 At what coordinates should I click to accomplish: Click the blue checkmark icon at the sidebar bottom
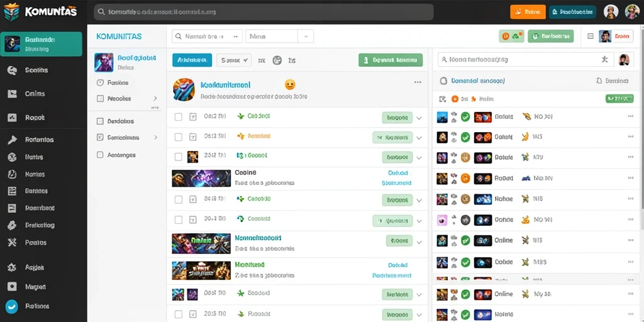pos(11,306)
